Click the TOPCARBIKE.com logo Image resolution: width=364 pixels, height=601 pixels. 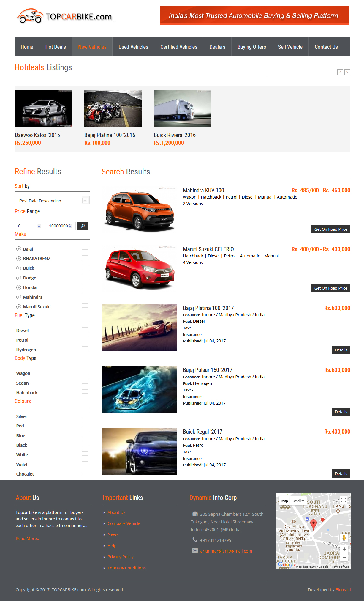66,16
